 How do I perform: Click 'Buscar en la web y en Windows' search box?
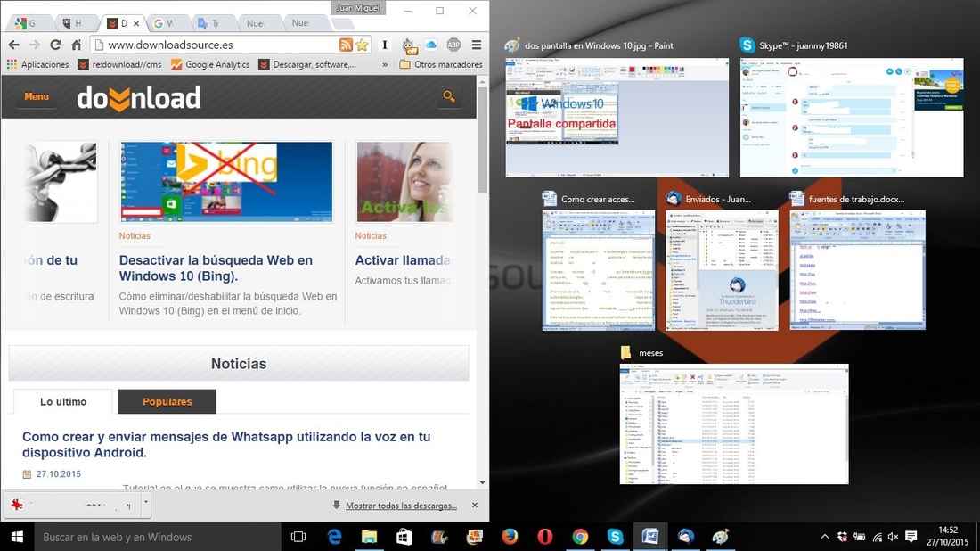(x=158, y=537)
